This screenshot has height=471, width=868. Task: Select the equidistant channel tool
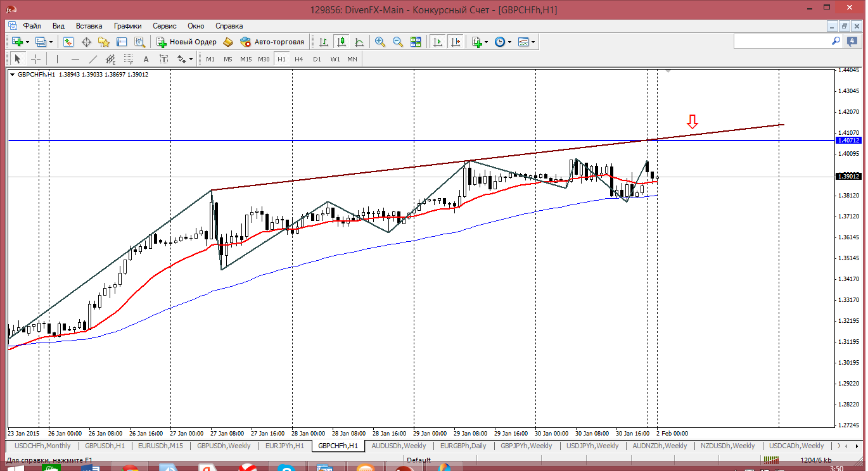coord(111,59)
